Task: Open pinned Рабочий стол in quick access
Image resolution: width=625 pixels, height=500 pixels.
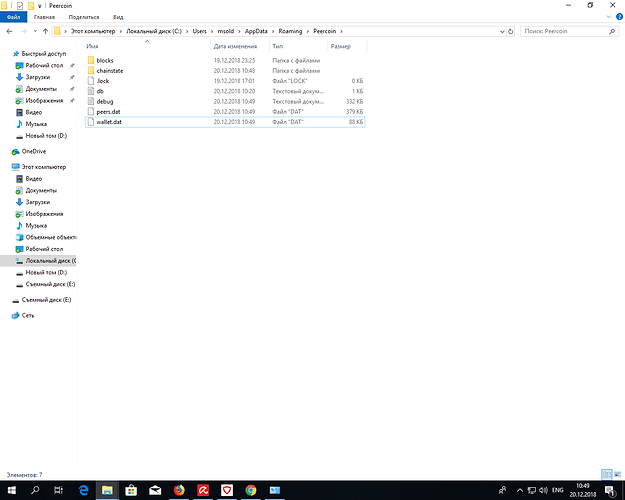Action: [44, 65]
